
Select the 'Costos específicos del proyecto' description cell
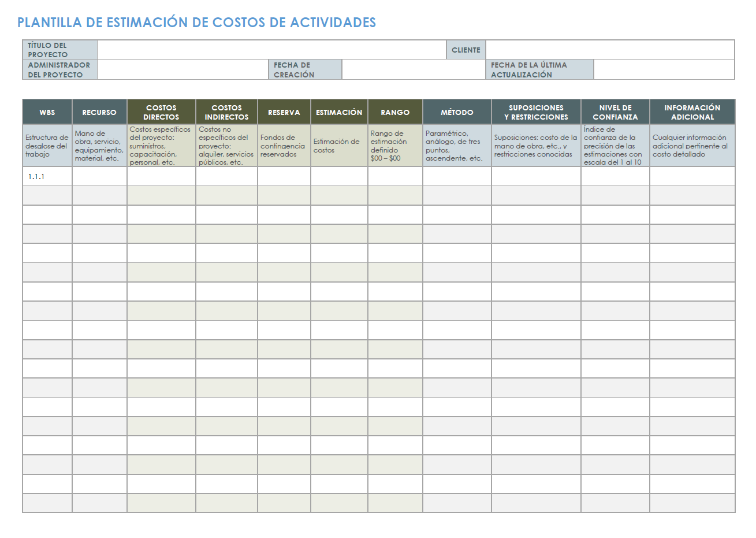[161, 146]
